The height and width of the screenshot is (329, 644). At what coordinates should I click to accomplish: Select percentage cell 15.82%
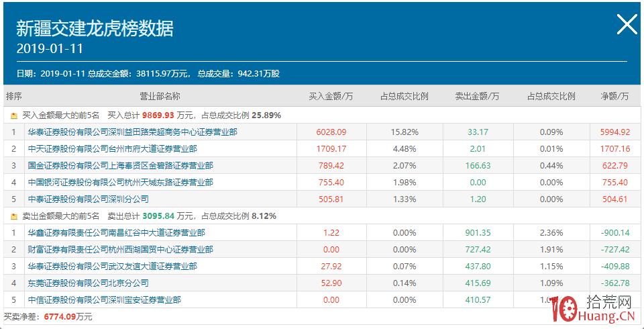[405, 132]
